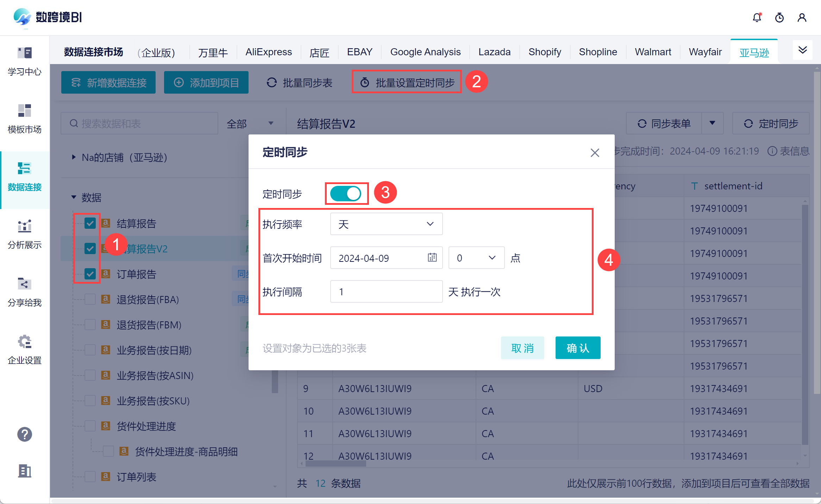Click calendar icon in start date field
The width and height of the screenshot is (821, 504).
click(x=432, y=258)
